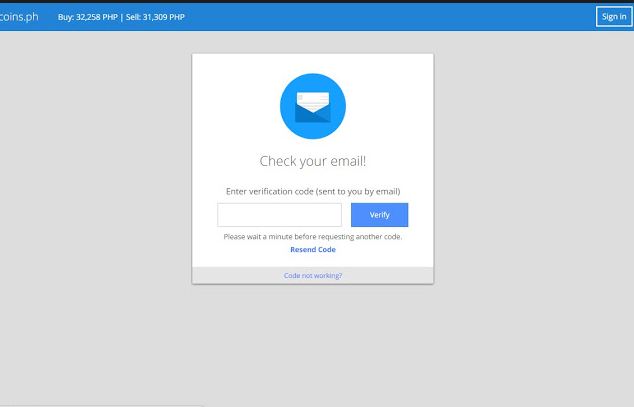Click the blue Verify button

[379, 215]
